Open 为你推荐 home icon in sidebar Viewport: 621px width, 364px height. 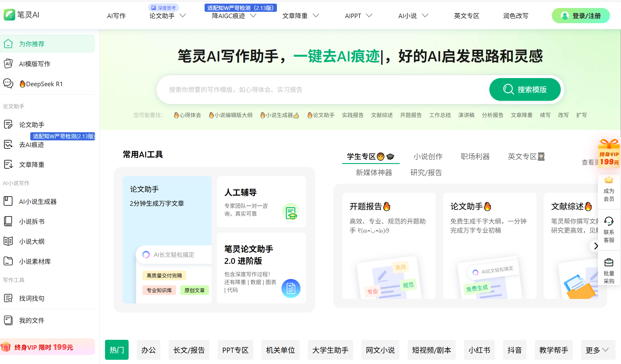(8, 44)
